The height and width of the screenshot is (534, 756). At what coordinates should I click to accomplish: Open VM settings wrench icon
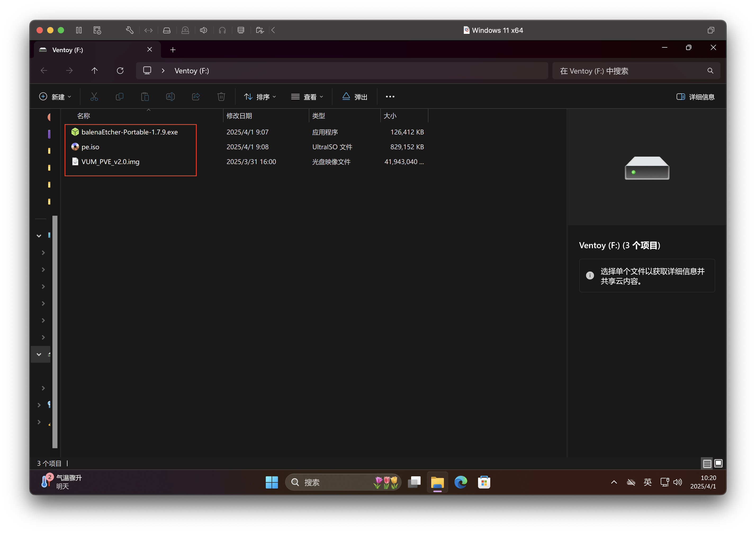point(129,30)
